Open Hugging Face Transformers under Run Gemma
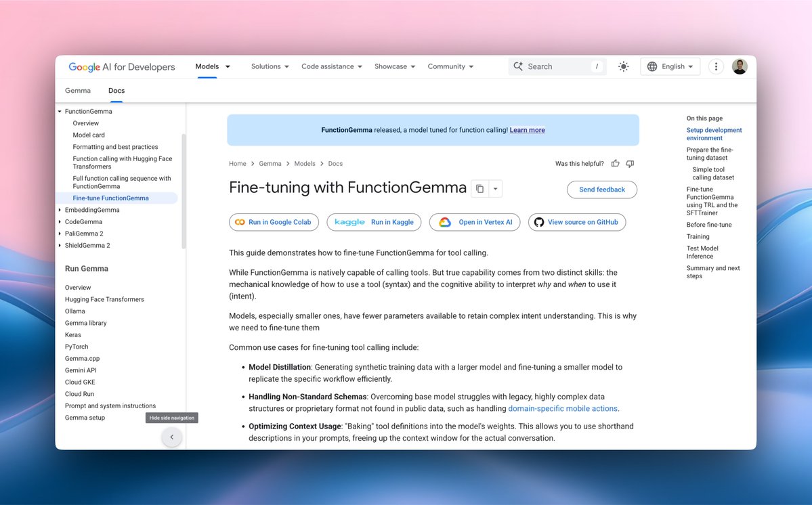Image resolution: width=812 pixels, height=505 pixels. point(104,300)
